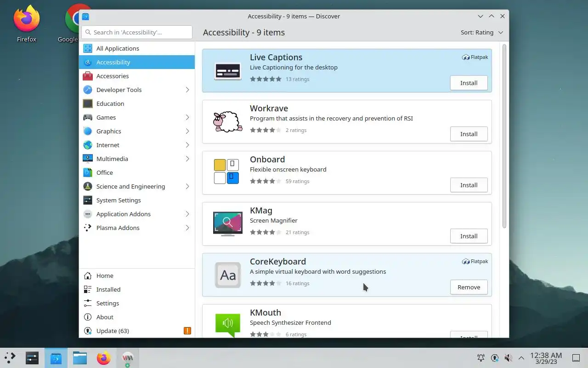Click the Installed list icon
Image resolution: width=588 pixels, height=368 pixels.
point(88,289)
